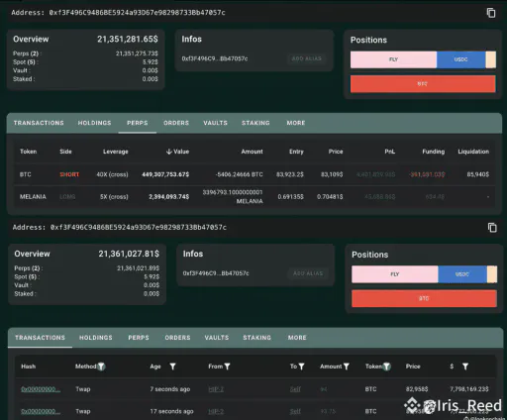
Task: Filter icon next to Age column
Action: coord(172,367)
